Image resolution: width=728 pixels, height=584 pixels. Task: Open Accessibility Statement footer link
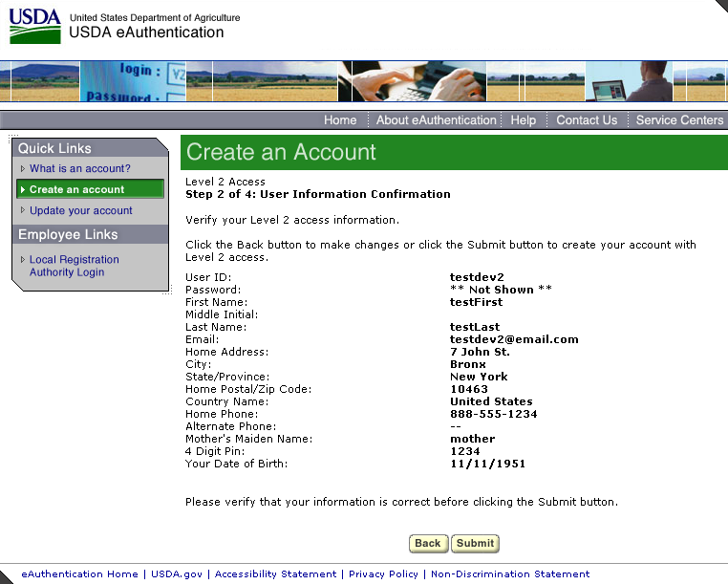[275, 573]
